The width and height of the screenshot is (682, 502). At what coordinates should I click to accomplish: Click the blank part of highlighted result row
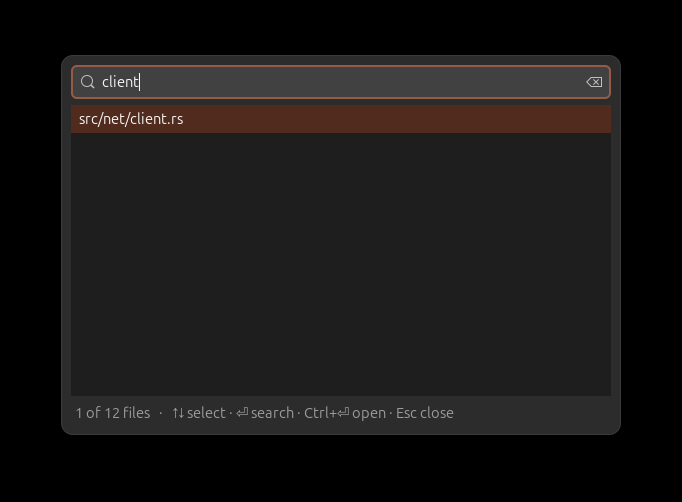click(397, 119)
